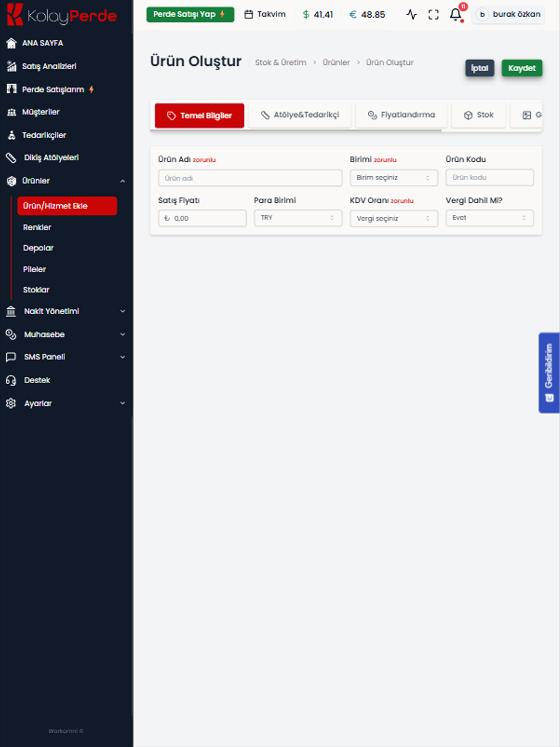Open Müşteriler in the sidebar
This screenshot has width=560, height=747.
(x=40, y=112)
